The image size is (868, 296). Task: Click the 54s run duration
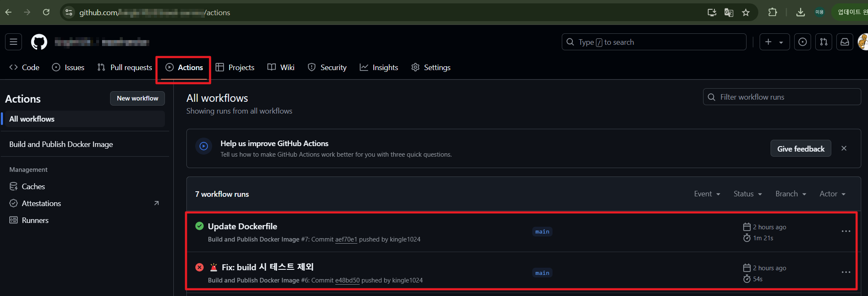coord(757,279)
